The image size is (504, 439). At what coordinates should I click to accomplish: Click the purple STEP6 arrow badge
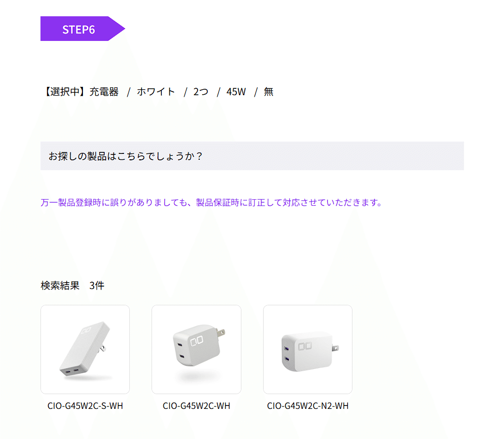tap(82, 29)
